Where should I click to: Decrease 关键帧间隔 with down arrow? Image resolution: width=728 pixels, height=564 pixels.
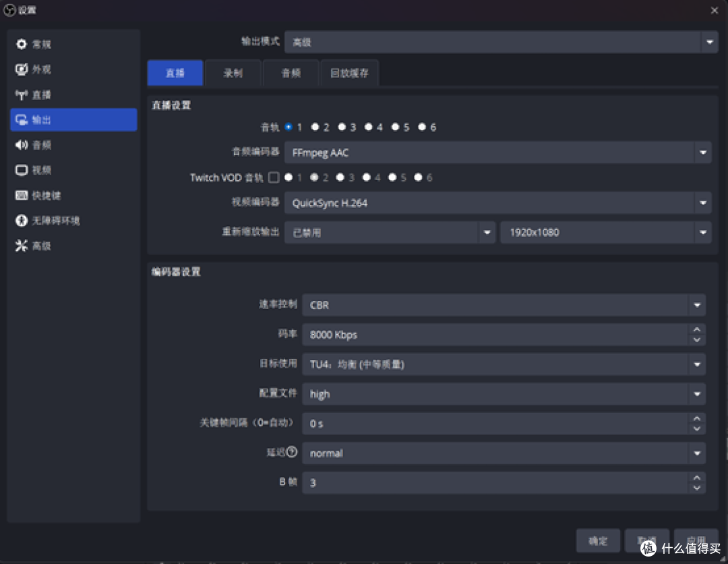(x=697, y=429)
